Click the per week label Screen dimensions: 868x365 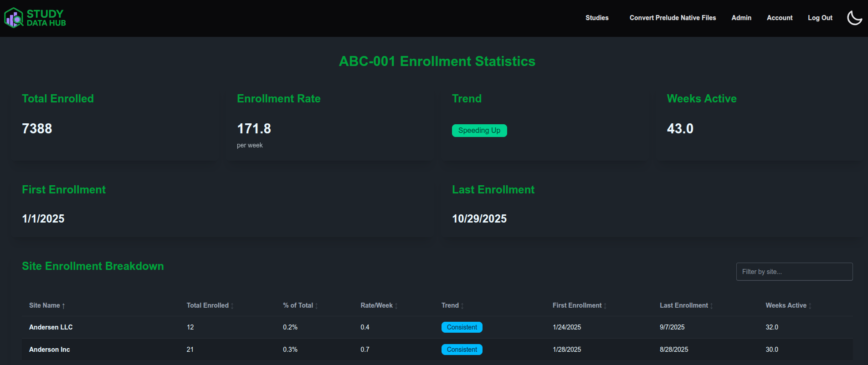(250, 146)
